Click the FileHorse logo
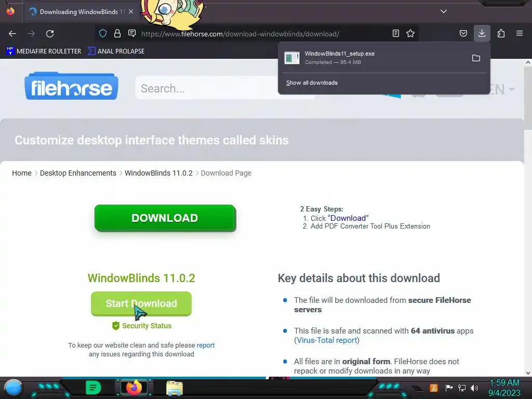 pos(71,86)
